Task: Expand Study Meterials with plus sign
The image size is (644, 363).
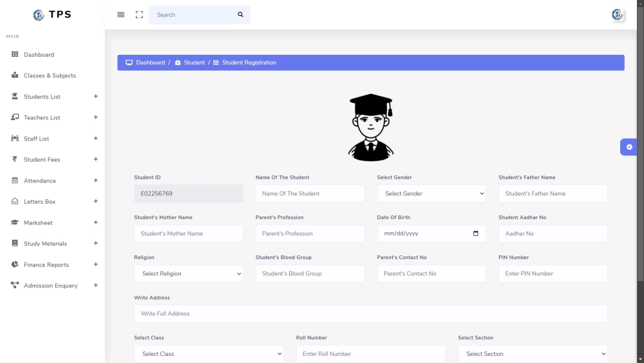Action: [96, 243]
